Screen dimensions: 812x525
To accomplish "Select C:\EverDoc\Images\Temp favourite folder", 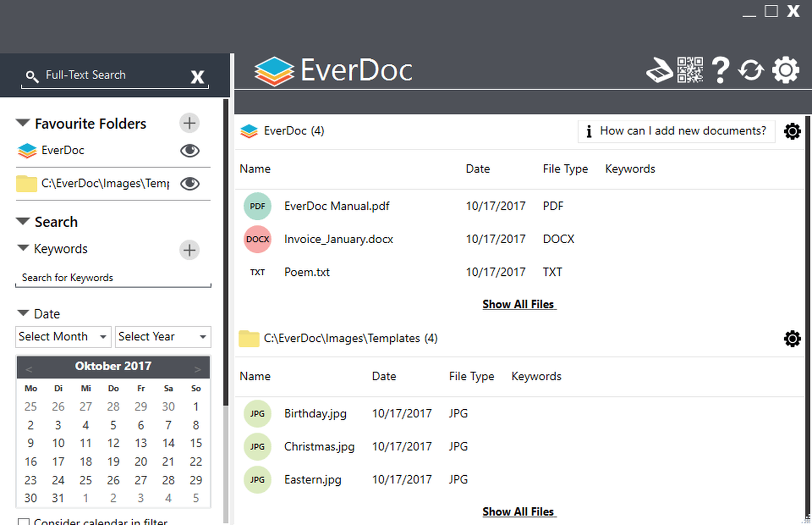I will click(x=105, y=184).
